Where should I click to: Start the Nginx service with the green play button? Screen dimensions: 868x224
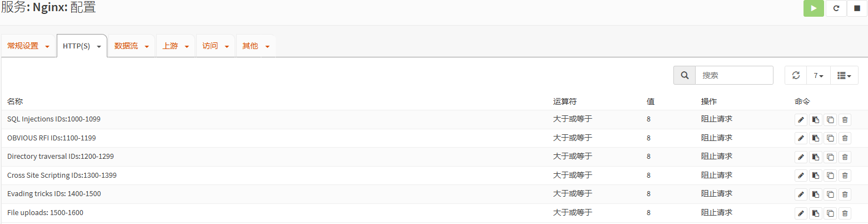(814, 8)
